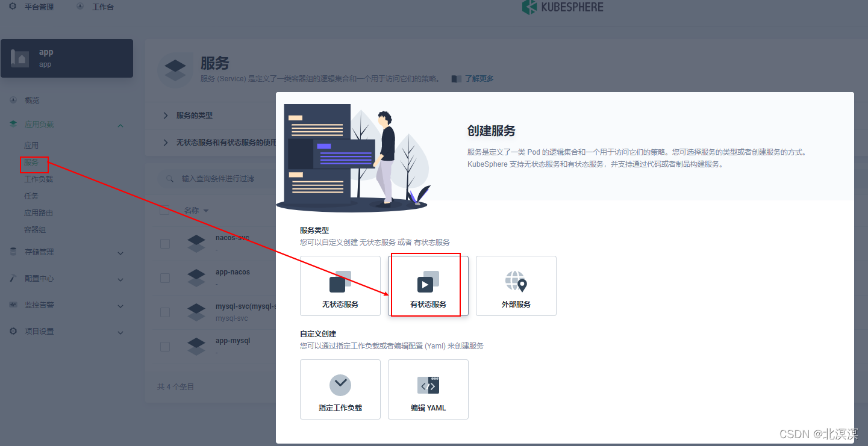Click the book icon beside 了解更多
The height and width of the screenshot is (446, 868).
click(x=456, y=79)
